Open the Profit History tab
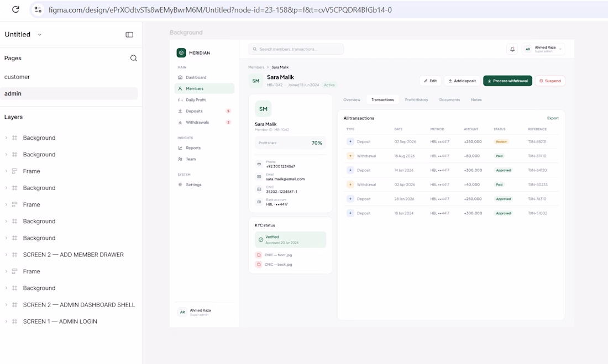Screen dimensions: 608x364 [416, 100]
